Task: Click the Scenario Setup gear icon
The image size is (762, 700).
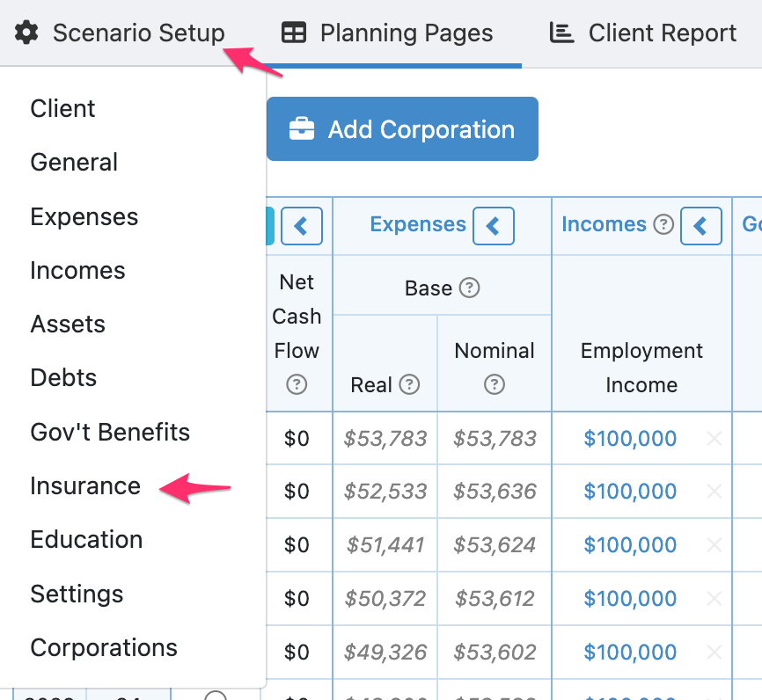Action: [x=26, y=32]
